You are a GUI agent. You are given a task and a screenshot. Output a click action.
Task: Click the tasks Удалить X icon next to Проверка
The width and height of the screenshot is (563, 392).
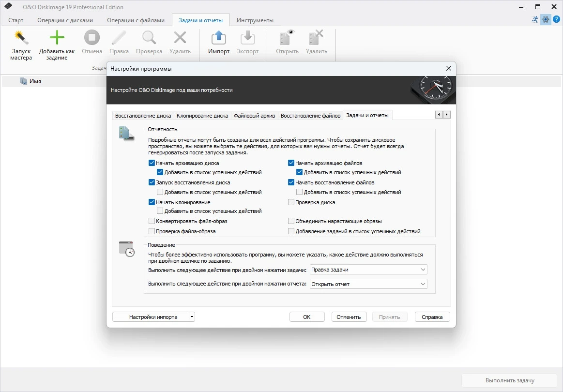[x=180, y=37]
